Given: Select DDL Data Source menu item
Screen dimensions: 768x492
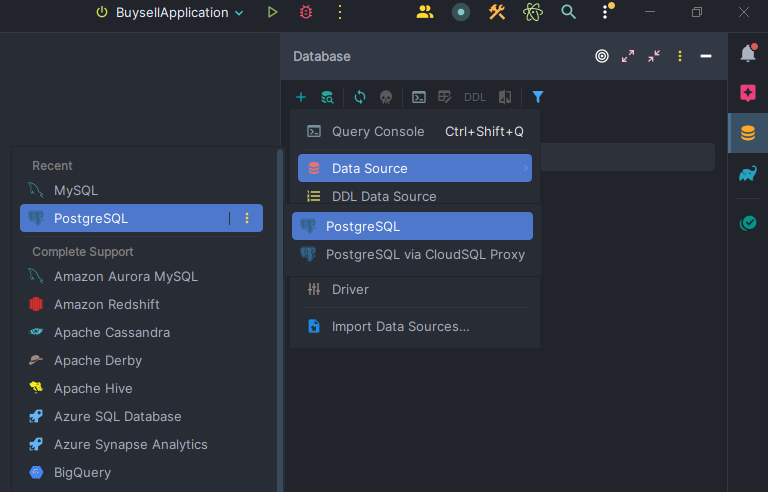Looking at the screenshot, I should pyautogui.click(x=415, y=196).
